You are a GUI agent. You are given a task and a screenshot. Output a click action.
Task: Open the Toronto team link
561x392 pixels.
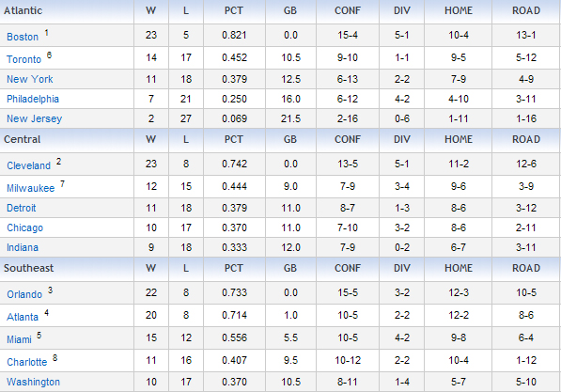[24, 59]
